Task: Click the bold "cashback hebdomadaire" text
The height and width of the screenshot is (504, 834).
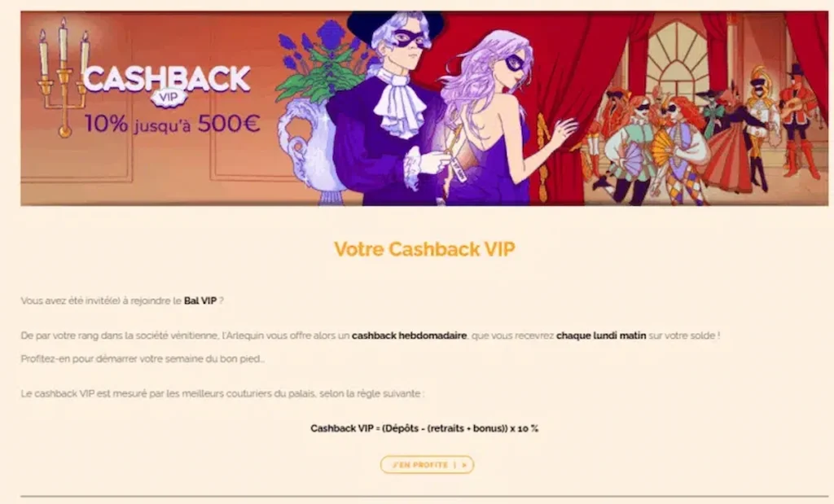Action: click(x=409, y=335)
